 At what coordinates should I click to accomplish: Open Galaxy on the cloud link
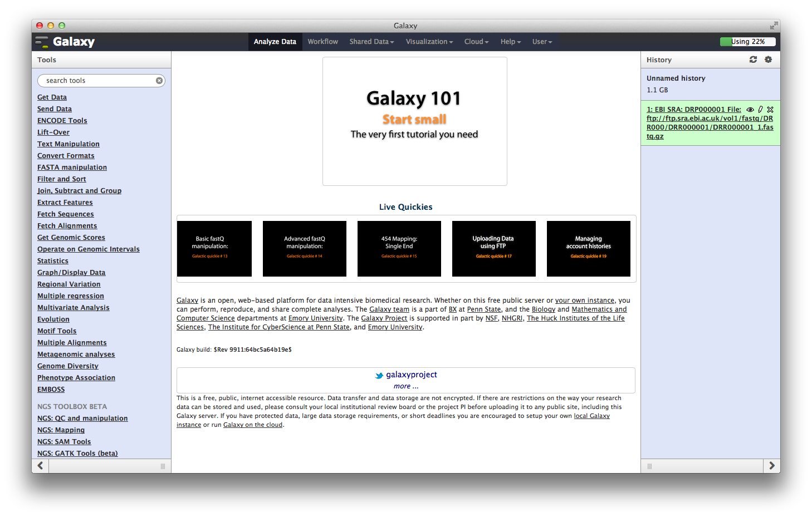pos(253,425)
